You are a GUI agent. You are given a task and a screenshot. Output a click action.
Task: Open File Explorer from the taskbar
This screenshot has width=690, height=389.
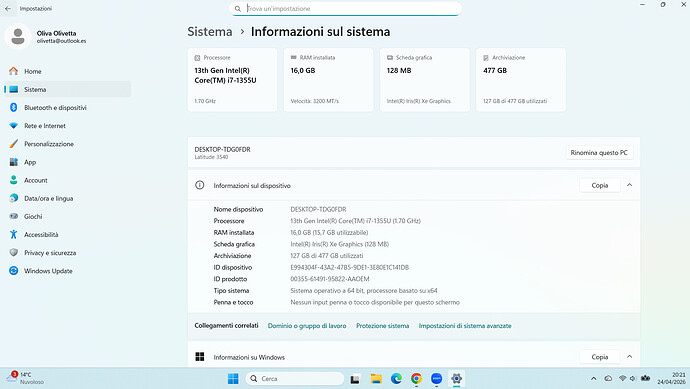click(376, 378)
